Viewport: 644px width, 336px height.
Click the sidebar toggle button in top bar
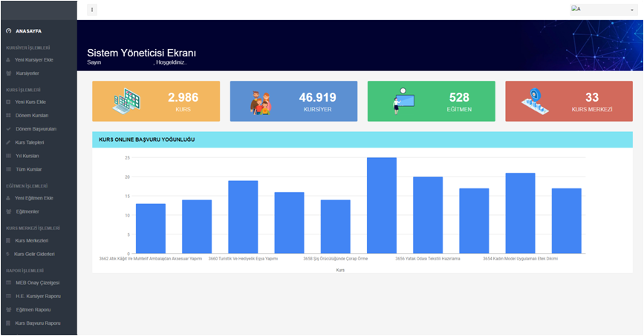92,10
